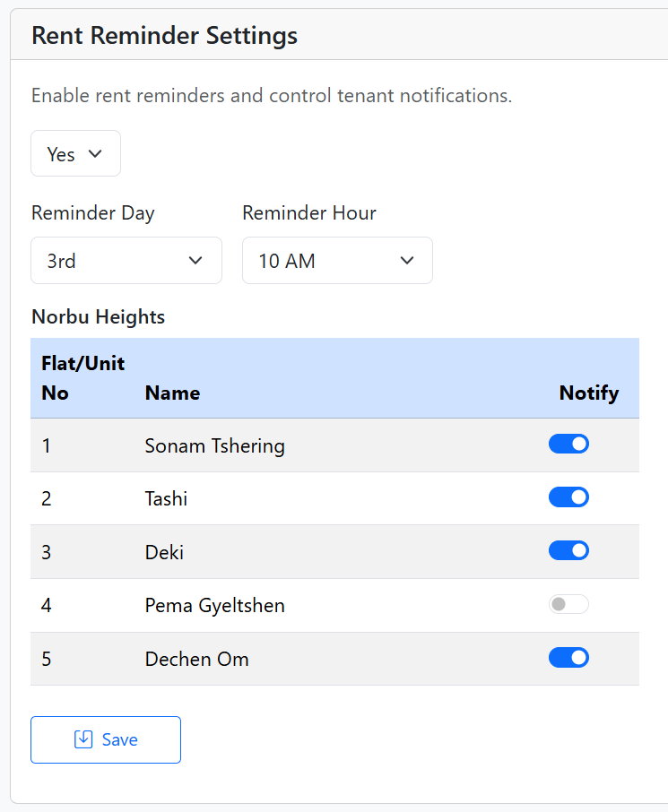668x812 pixels.
Task: Select the Pema Gyeltshen row name
Action: click(214, 606)
